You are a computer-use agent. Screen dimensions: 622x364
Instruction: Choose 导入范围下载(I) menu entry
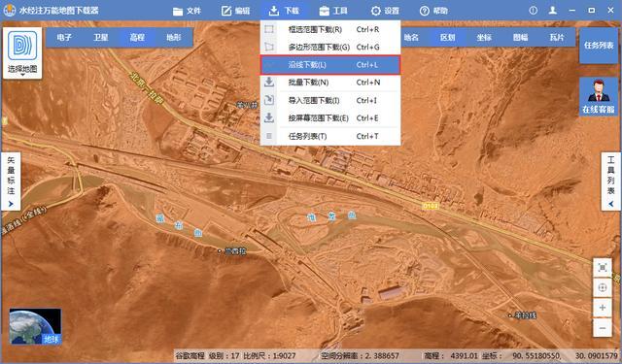(x=330, y=100)
